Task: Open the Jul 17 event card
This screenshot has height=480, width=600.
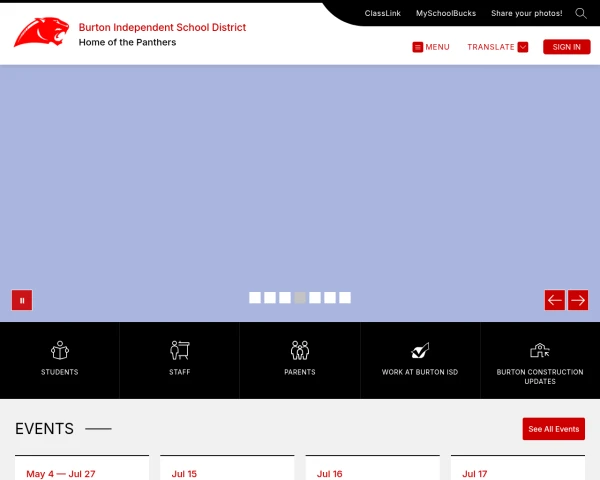Action: (518, 468)
